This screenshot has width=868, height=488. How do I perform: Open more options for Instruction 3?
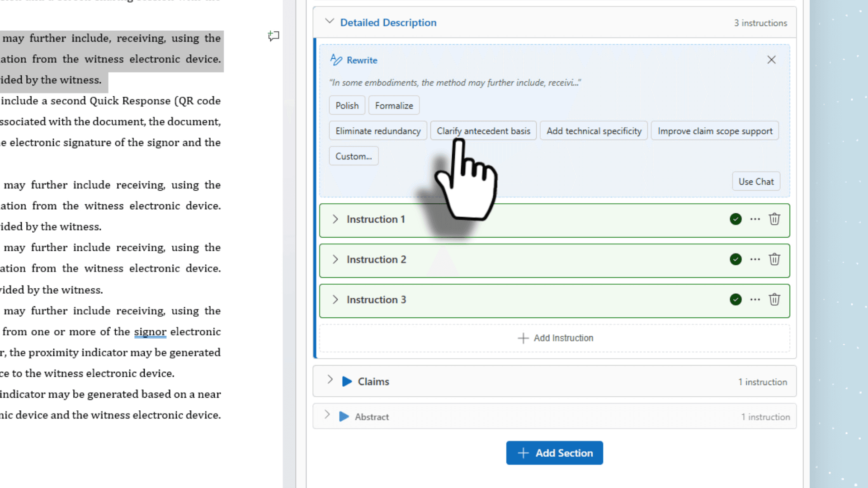coord(755,300)
